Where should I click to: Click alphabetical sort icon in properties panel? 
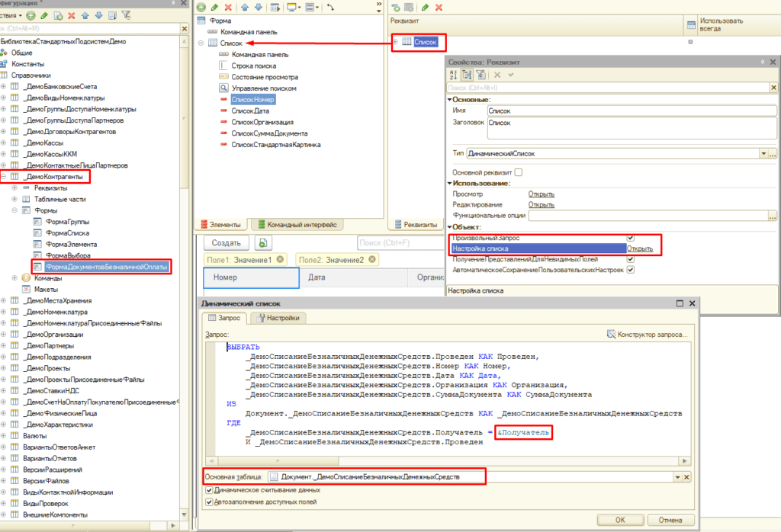click(453, 75)
